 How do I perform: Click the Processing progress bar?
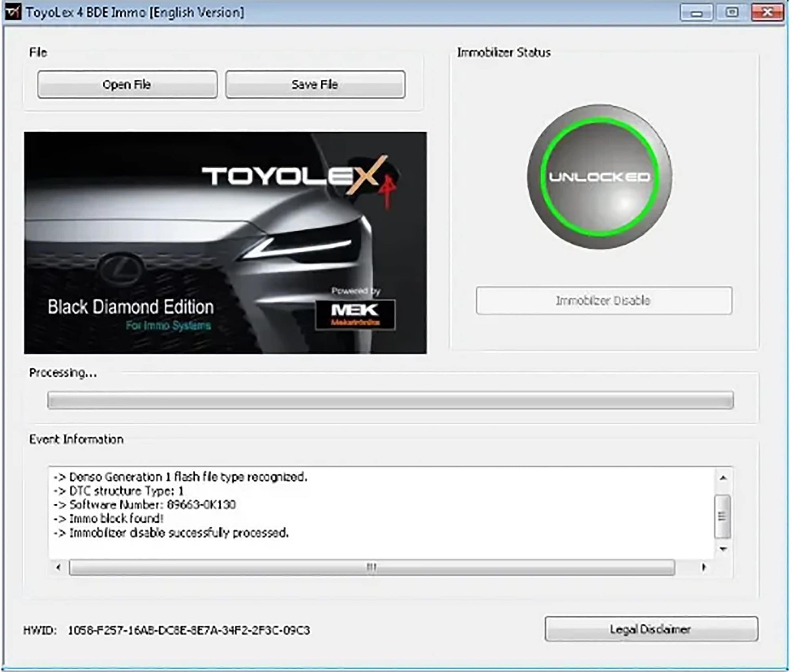click(x=390, y=400)
